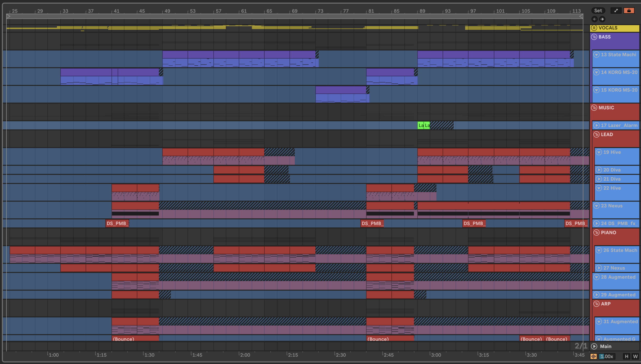Viewport: 641px width, 364px height.
Task: Collapse the BASS group track
Action: pyautogui.click(x=594, y=37)
